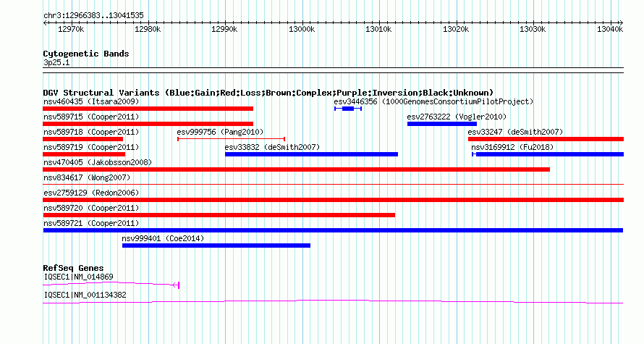The height and width of the screenshot is (344, 644).
Task: Click esv33832 (deSmith2007) label
Action: [272, 147]
